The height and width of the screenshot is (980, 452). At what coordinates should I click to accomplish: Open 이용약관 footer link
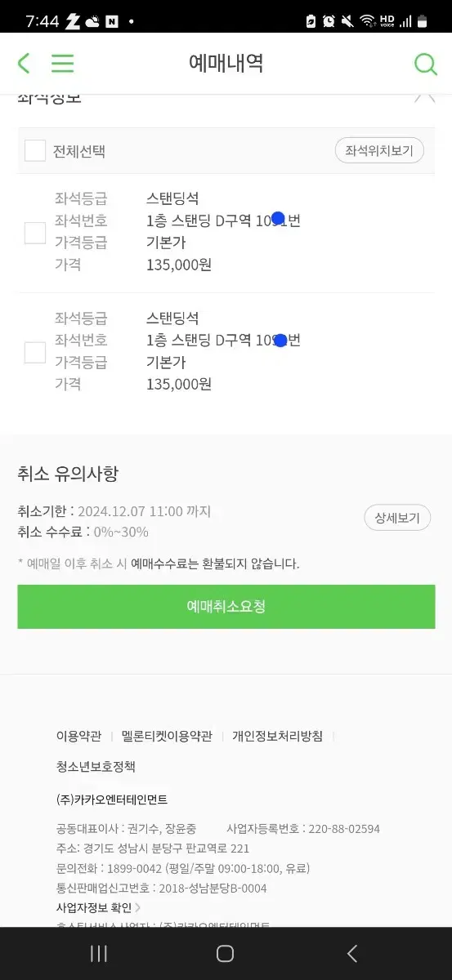[78, 736]
